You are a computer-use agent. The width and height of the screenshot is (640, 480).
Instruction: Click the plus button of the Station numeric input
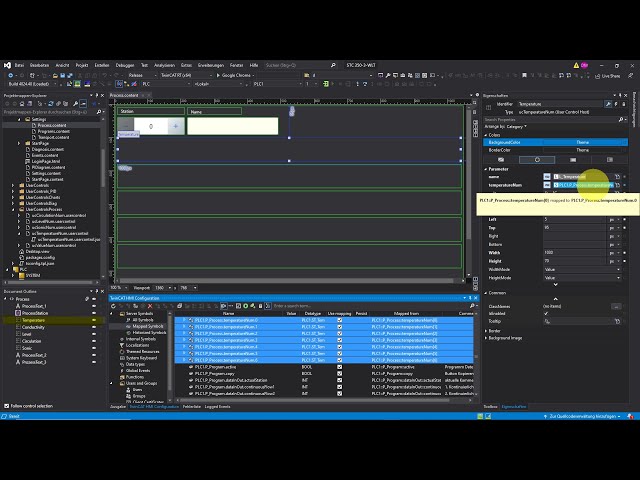coord(176,126)
